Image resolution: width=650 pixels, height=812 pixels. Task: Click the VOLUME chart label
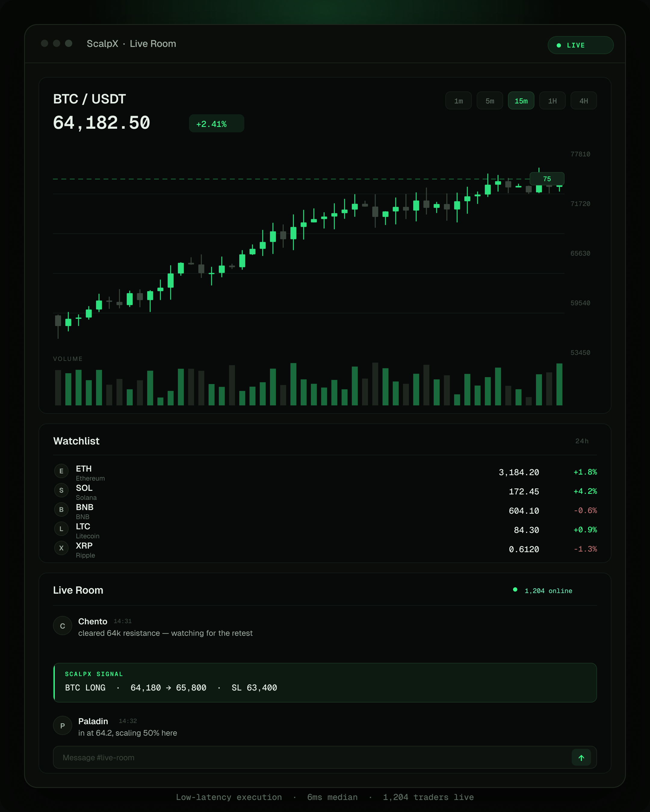point(68,359)
